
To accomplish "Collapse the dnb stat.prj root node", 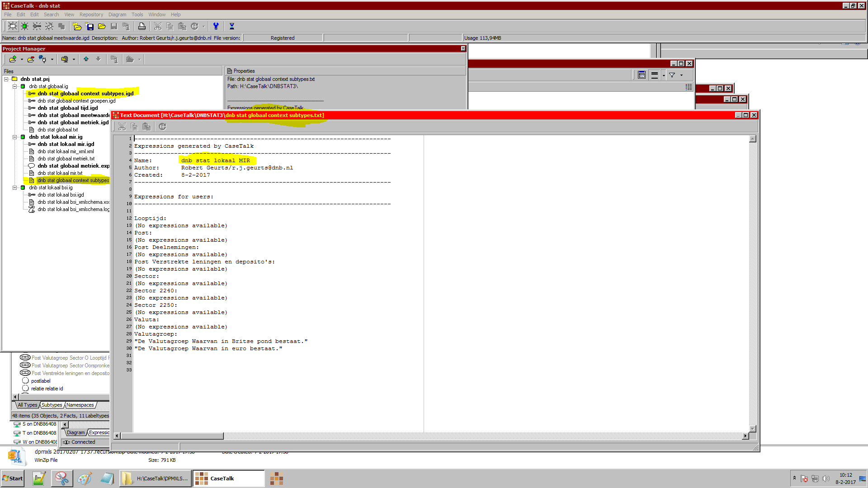I will tap(6, 79).
